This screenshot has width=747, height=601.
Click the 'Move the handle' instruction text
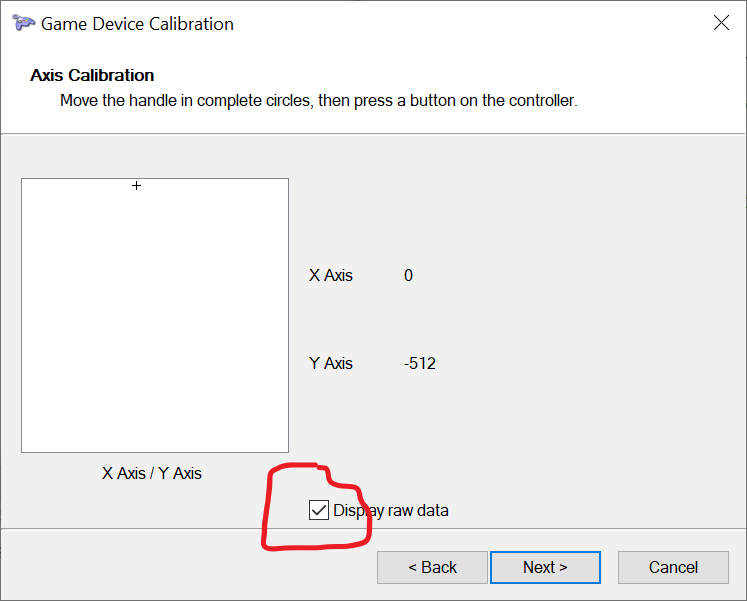point(318,100)
